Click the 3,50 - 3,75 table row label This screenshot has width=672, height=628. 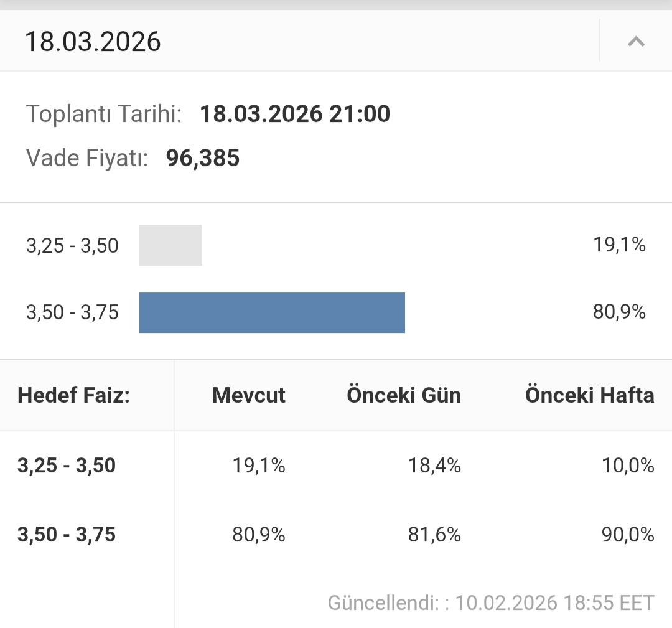click(67, 535)
